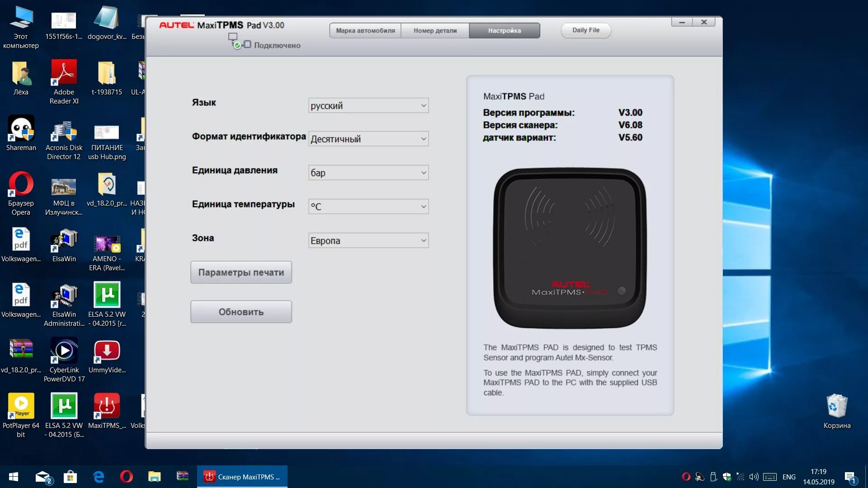Switch to Номер детали tab
This screenshot has height=488, width=868.
[434, 30]
